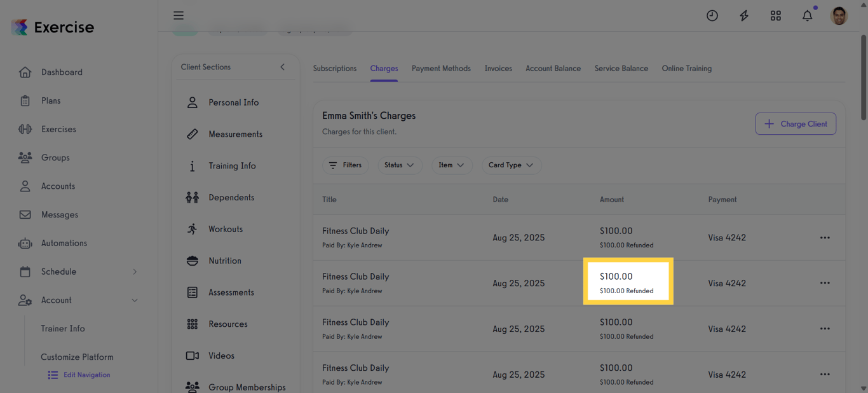Open the Card Type dropdown

click(x=512, y=165)
